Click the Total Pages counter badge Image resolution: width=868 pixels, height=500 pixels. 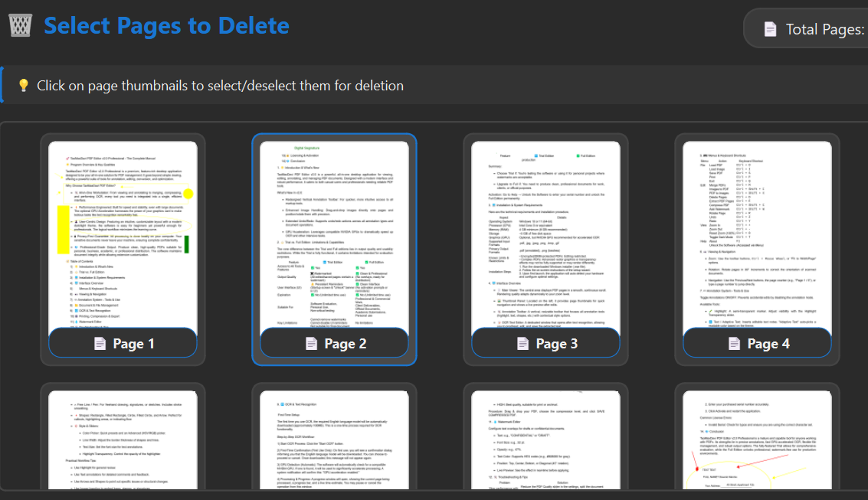[x=806, y=29]
